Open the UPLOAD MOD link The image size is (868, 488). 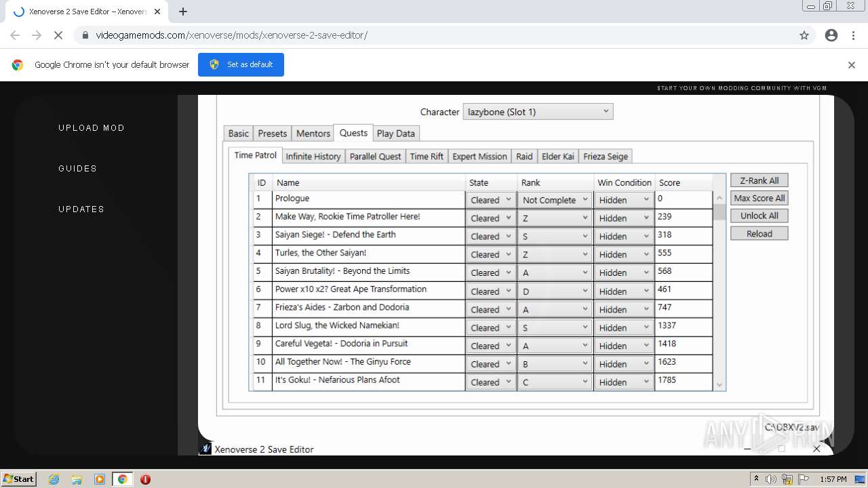(x=92, y=128)
